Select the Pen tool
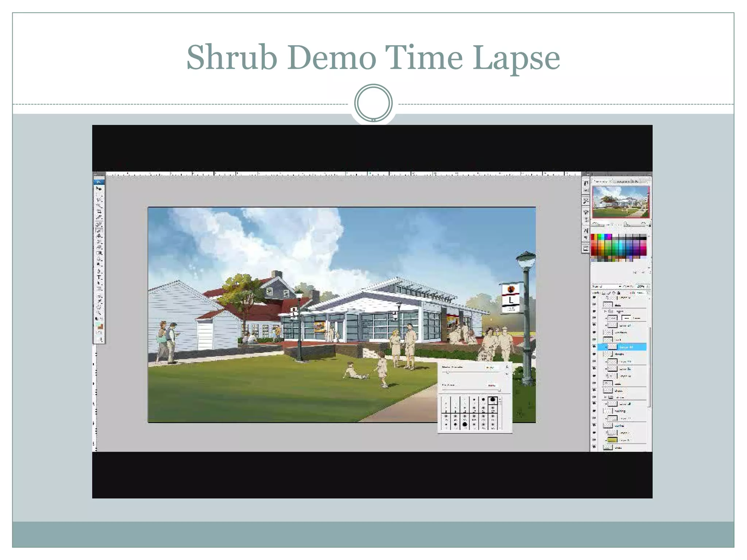Screen dimensions: 747x560 coord(99,271)
